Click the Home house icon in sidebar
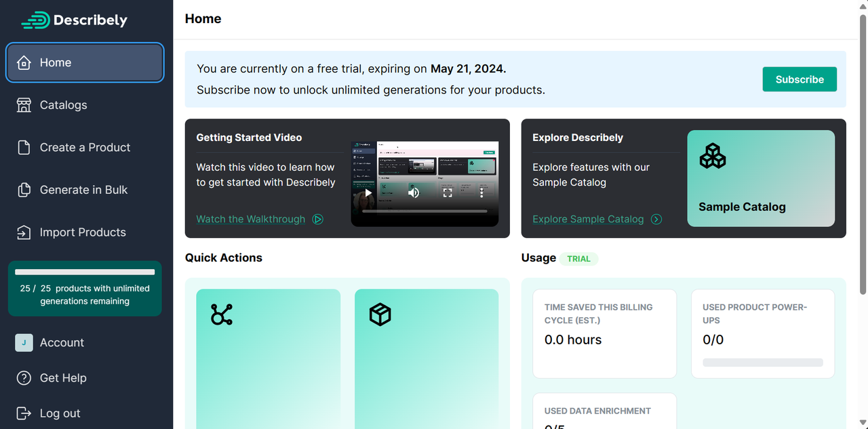 (24, 63)
